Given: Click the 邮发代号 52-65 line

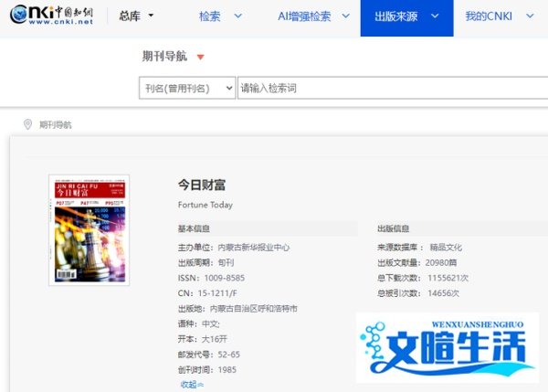Looking at the screenshot, I should (209, 355).
